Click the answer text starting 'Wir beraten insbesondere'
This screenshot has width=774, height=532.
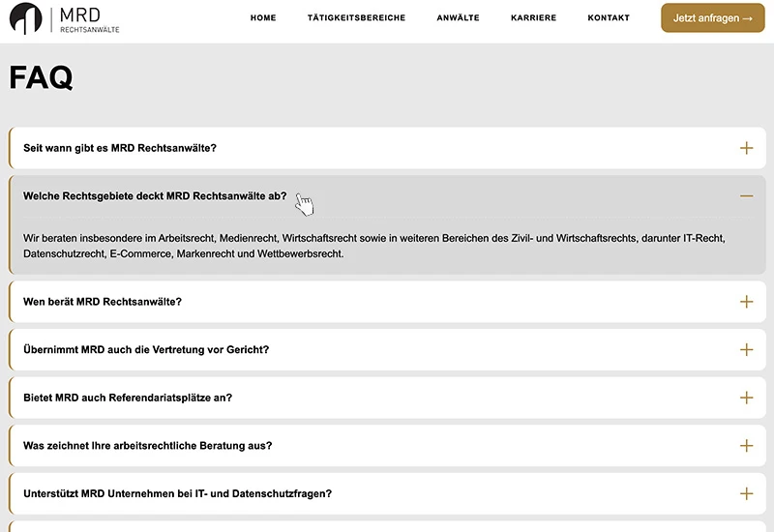click(374, 246)
